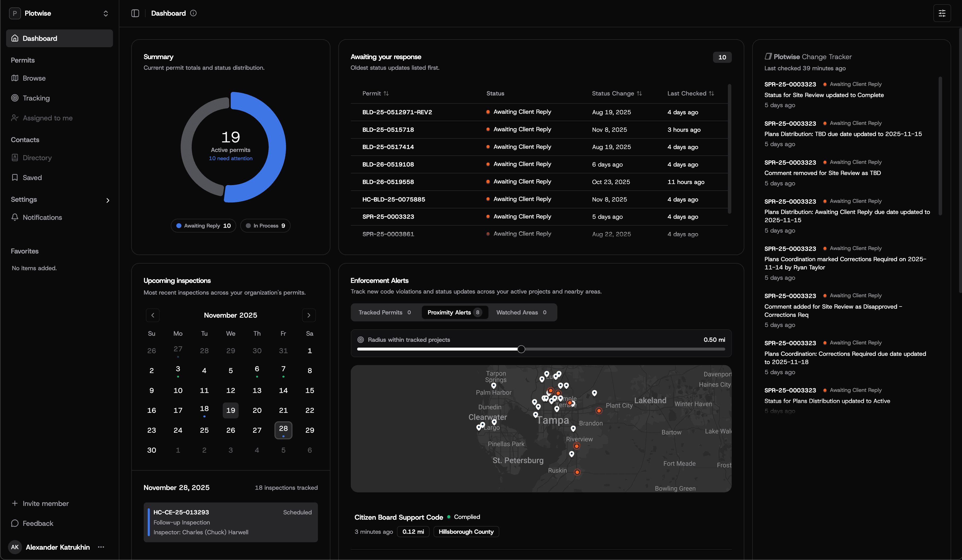Open Assigned to me from the sidebar
The height and width of the screenshot is (560, 962).
[x=47, y=118]
